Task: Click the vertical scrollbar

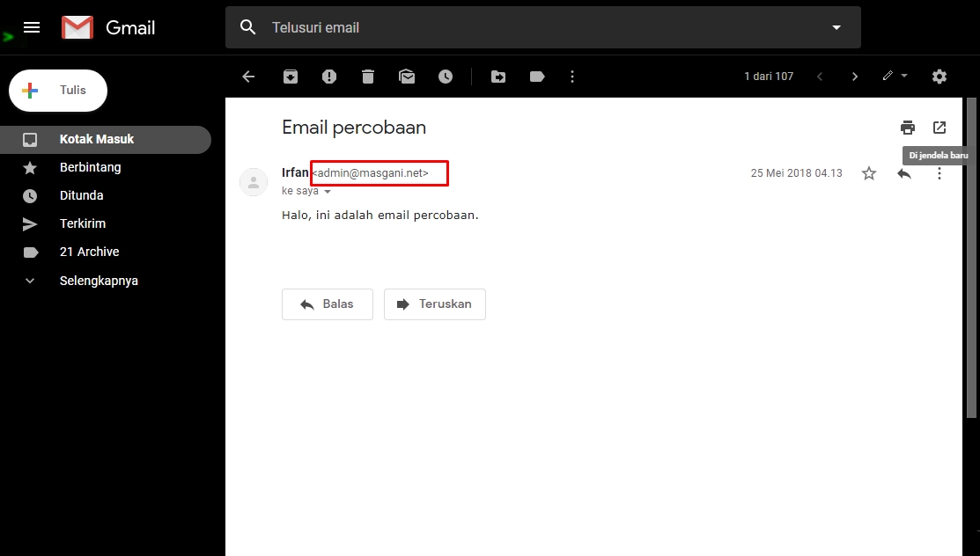Action: click(x=971, y=258)
